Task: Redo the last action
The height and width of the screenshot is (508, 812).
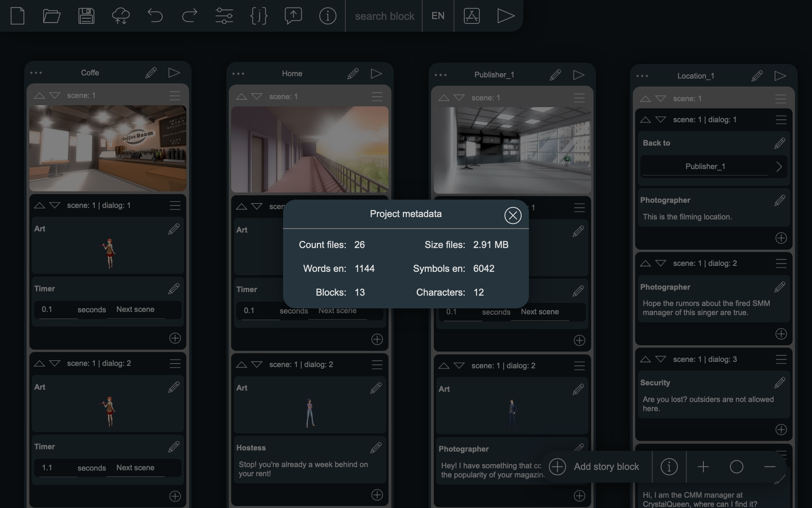Action: 190,16
